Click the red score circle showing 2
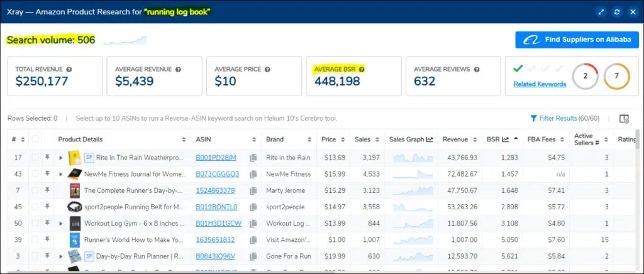This screenshot has width=644, height=274. (586, 76)
